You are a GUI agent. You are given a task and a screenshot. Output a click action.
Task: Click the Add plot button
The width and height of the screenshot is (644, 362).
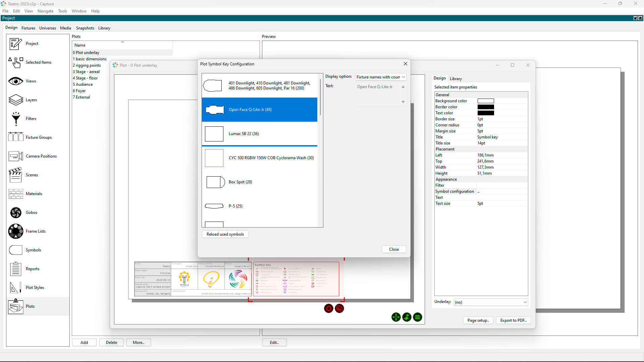tap(84, 343)
